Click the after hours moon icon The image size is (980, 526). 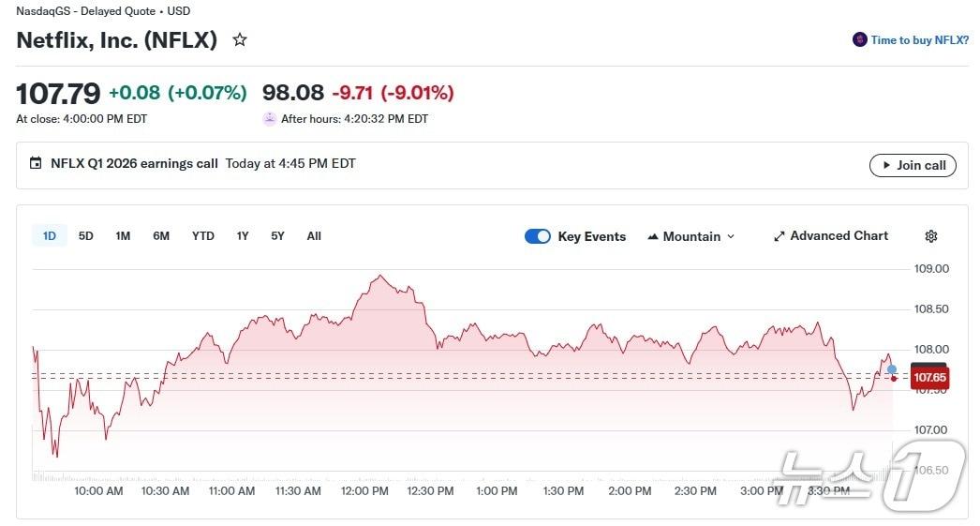pyautogui.click(x=270, y=119)
